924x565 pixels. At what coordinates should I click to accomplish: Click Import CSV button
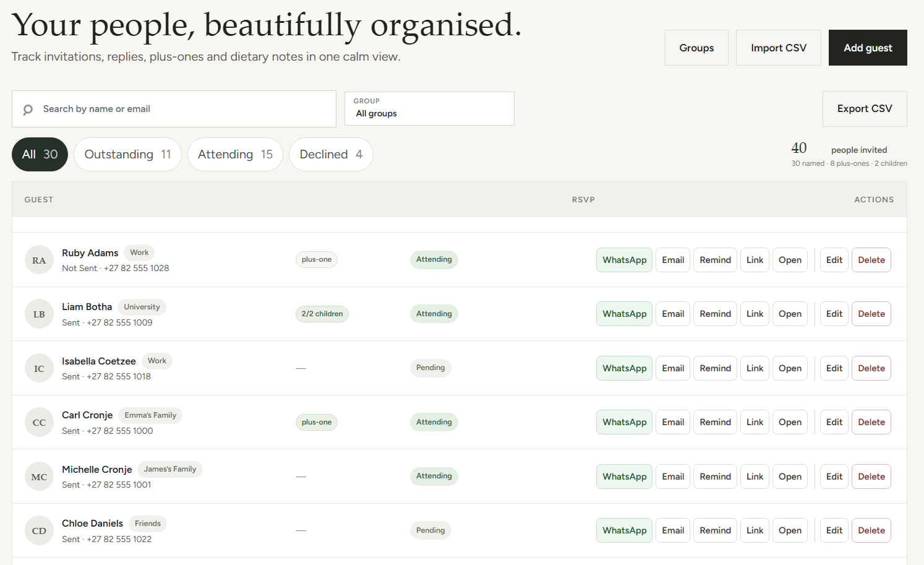pyautogui.click(x=779, y=48)
